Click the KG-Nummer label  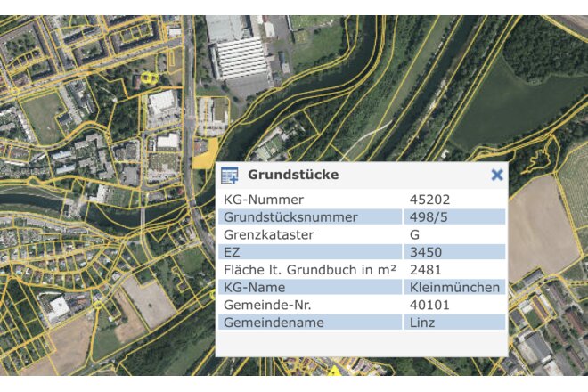click(264, 200)
